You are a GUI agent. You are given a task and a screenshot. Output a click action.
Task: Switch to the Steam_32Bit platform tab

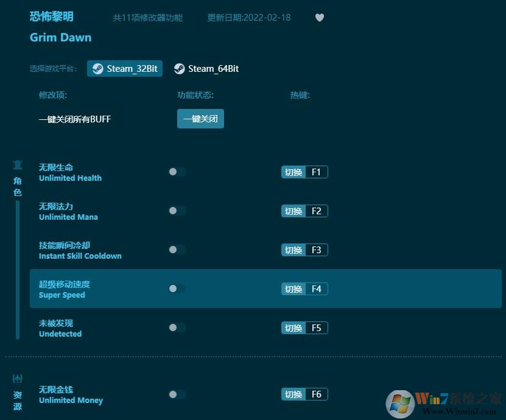point(124,69)
